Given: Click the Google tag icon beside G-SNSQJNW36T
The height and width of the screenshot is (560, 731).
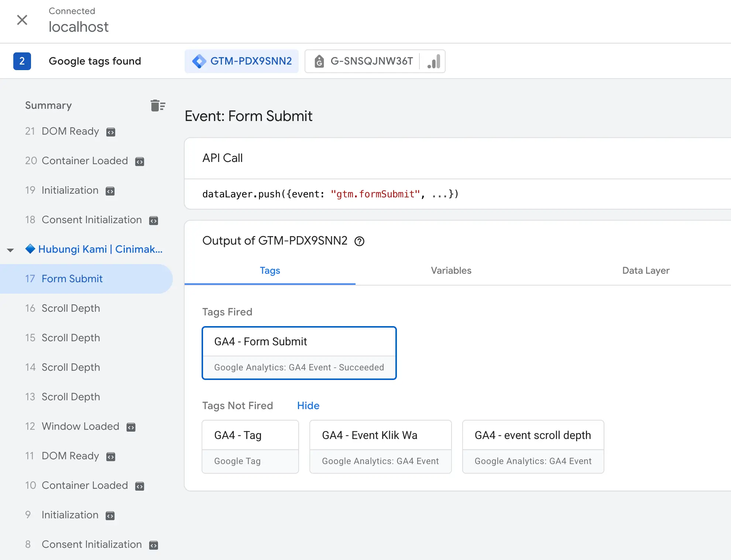Looking at the screenshot, I should tap(319, 61).
